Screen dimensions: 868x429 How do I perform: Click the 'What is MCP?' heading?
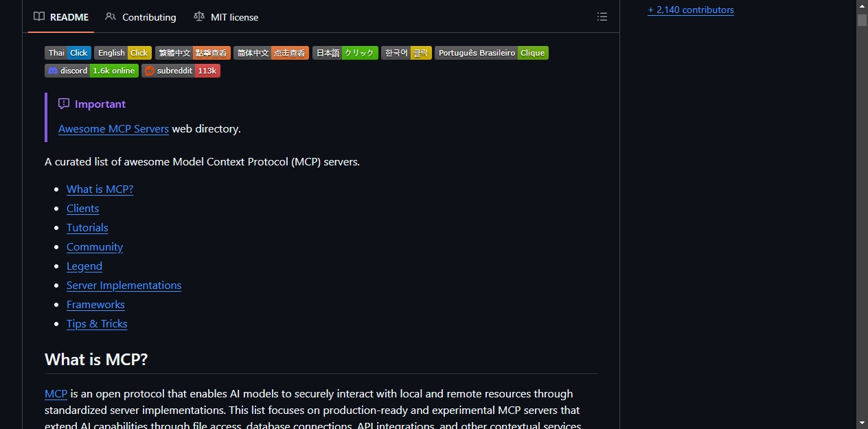[x=96, y=360]
